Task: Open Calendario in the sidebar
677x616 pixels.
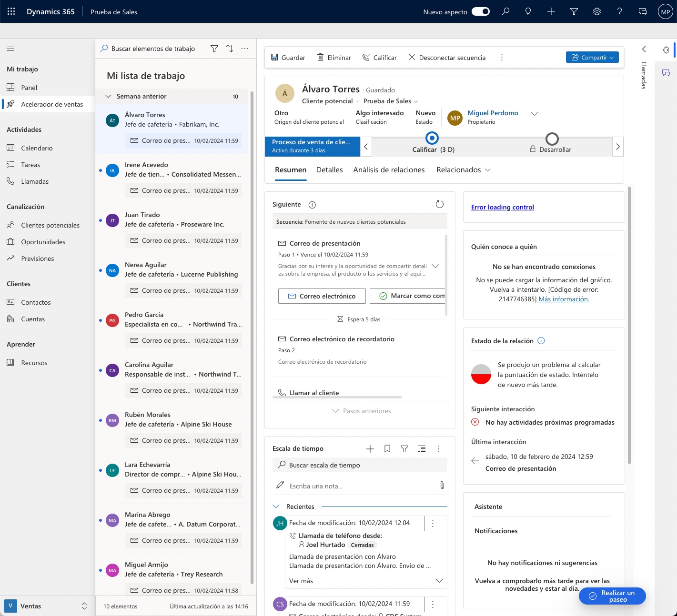Action: [37, 148]
